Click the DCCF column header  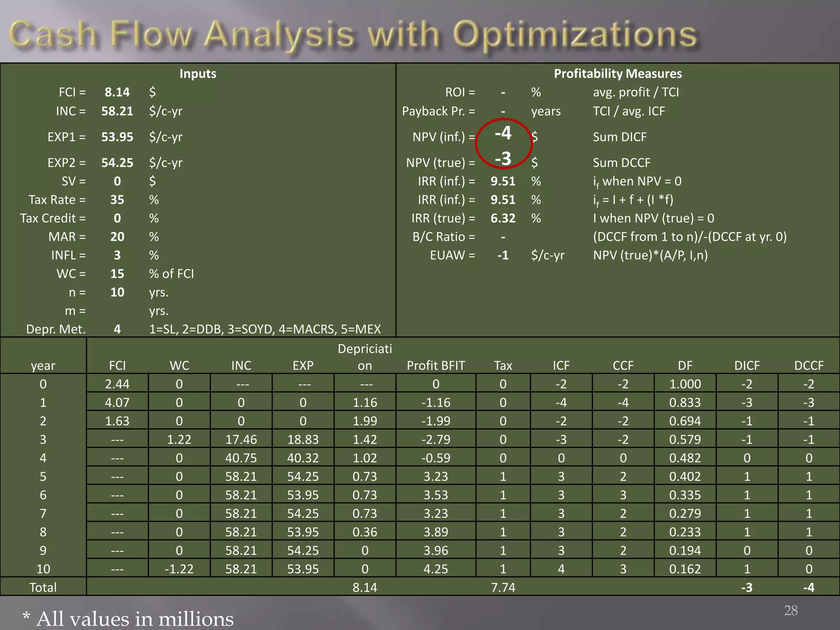[x=808, y=365]
